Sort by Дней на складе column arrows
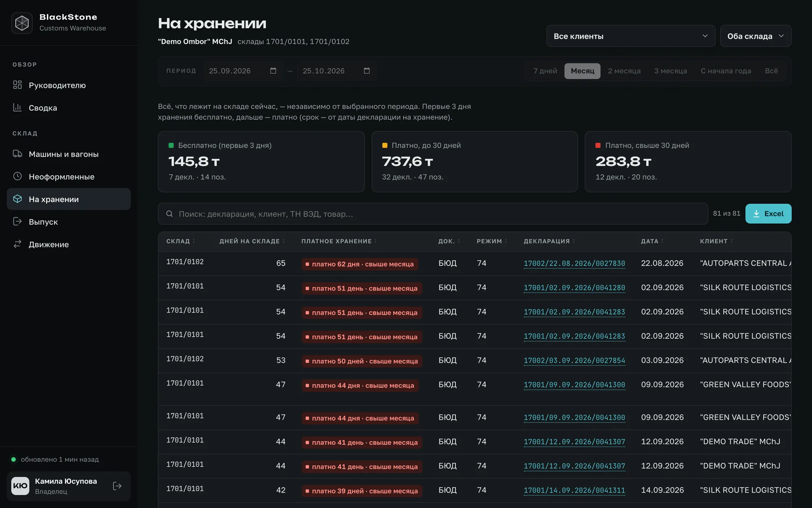Screen dimensions: 812x508 coord(283,241)
